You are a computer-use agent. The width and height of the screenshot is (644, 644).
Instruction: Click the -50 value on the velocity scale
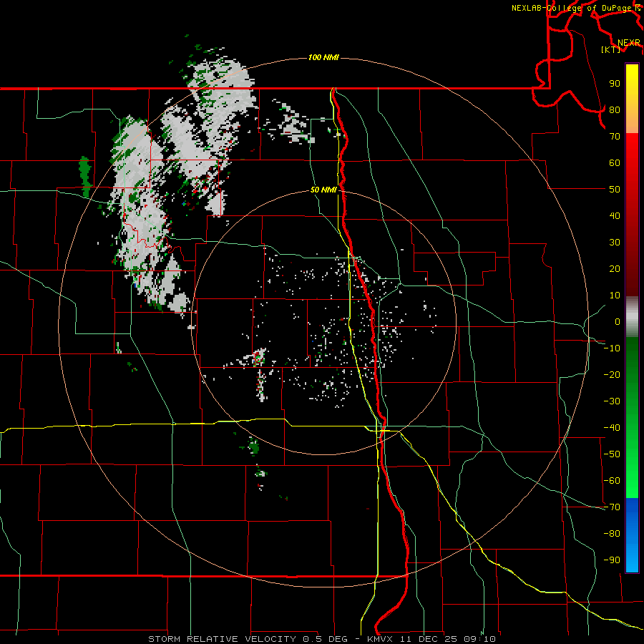(x=612, y=454)
